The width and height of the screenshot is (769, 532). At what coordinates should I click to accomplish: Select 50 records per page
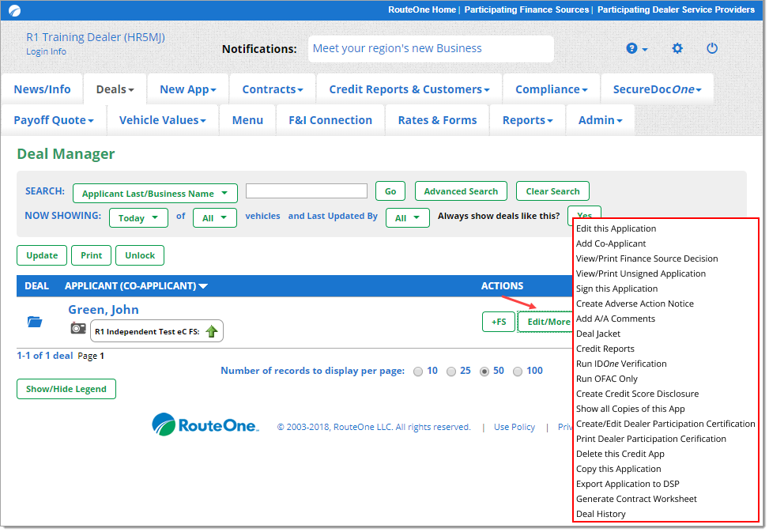click(x=484, y=372)
